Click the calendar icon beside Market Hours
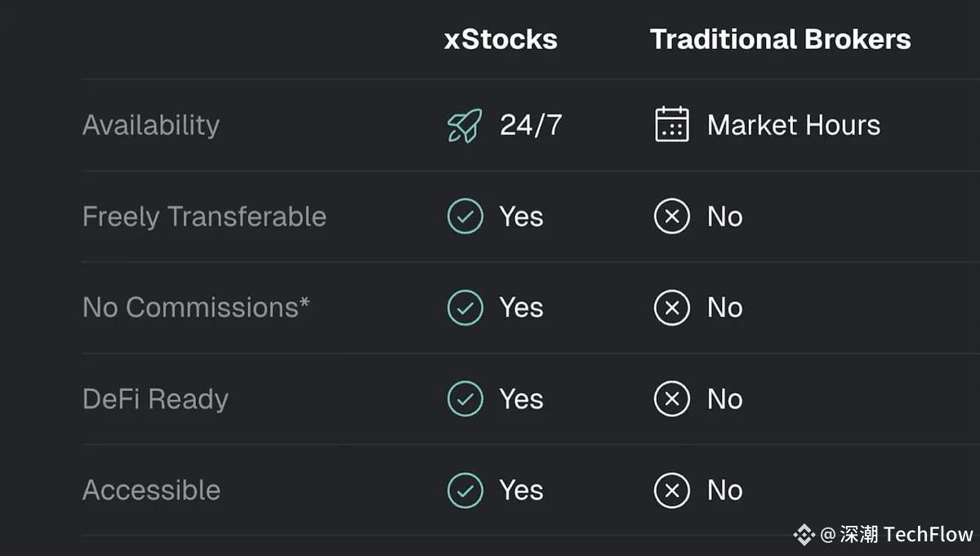Screen dimensions: 980x556 (x=672, y=125)
